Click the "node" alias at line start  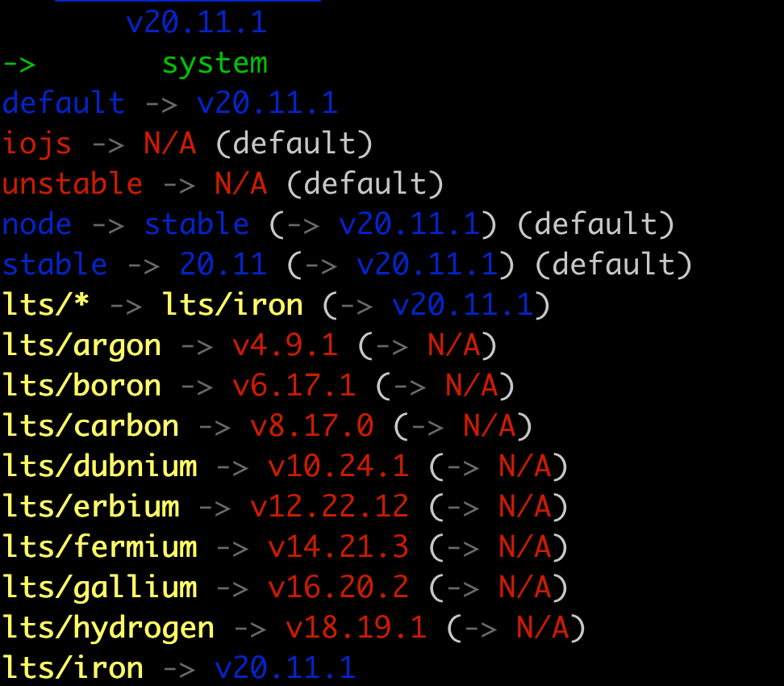pos(37,224)
